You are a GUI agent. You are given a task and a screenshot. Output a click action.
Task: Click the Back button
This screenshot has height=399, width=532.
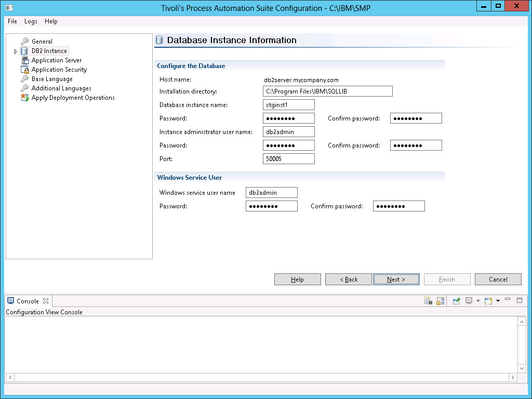348,279
